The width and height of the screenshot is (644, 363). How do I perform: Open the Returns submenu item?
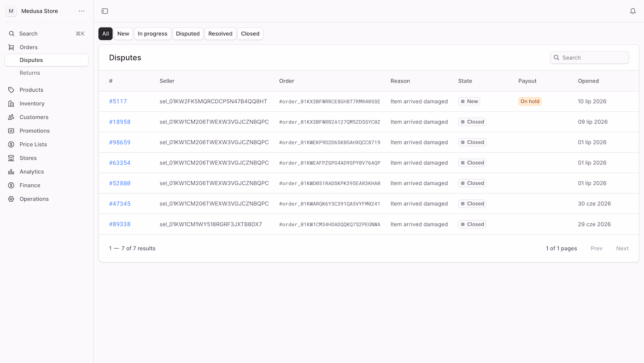(x=47, y=73)
